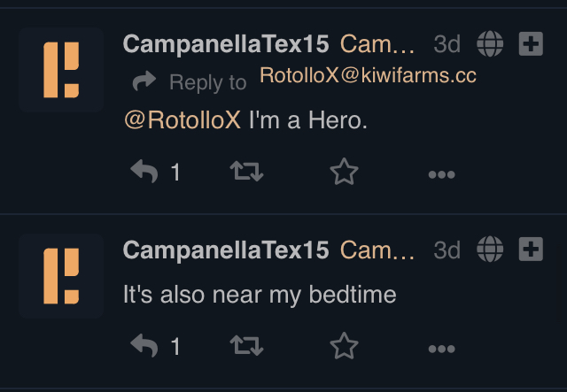Open more options on "near my bedtime" post
Screen dimensions: 567x392
[441, 349]
